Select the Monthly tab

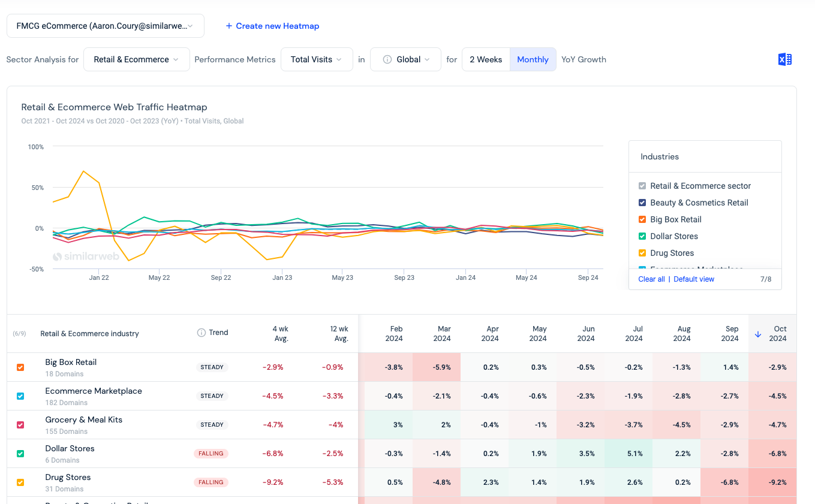click(533, 59)
